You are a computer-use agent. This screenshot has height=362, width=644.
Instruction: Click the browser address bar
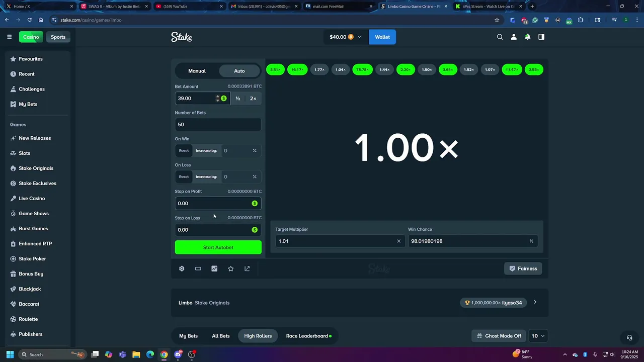[272, 20]
